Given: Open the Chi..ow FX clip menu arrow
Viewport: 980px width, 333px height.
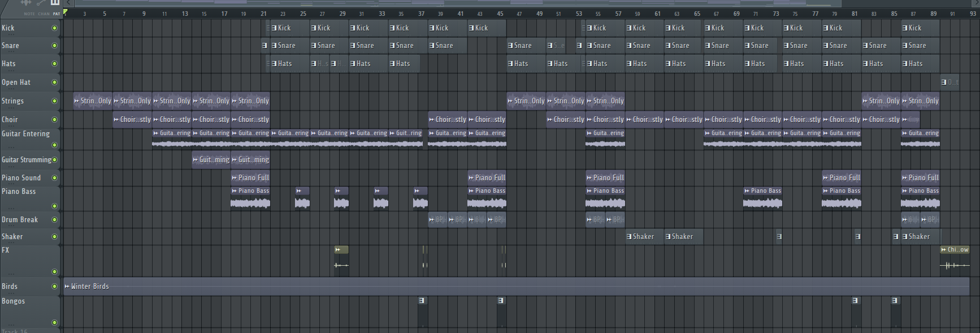Looking at the screenshot, I should pos(943,250).
